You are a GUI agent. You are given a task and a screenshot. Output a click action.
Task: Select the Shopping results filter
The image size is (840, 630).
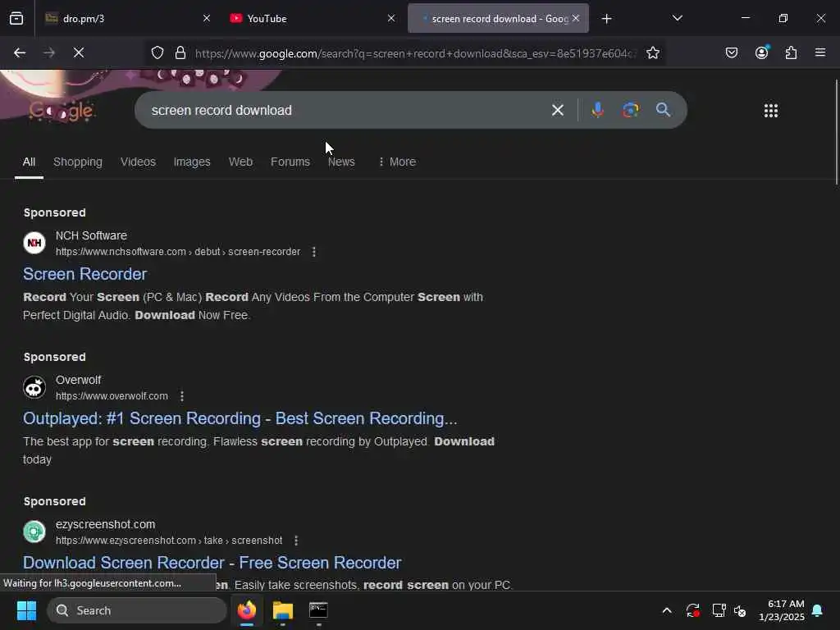click(x=78, y=162)
